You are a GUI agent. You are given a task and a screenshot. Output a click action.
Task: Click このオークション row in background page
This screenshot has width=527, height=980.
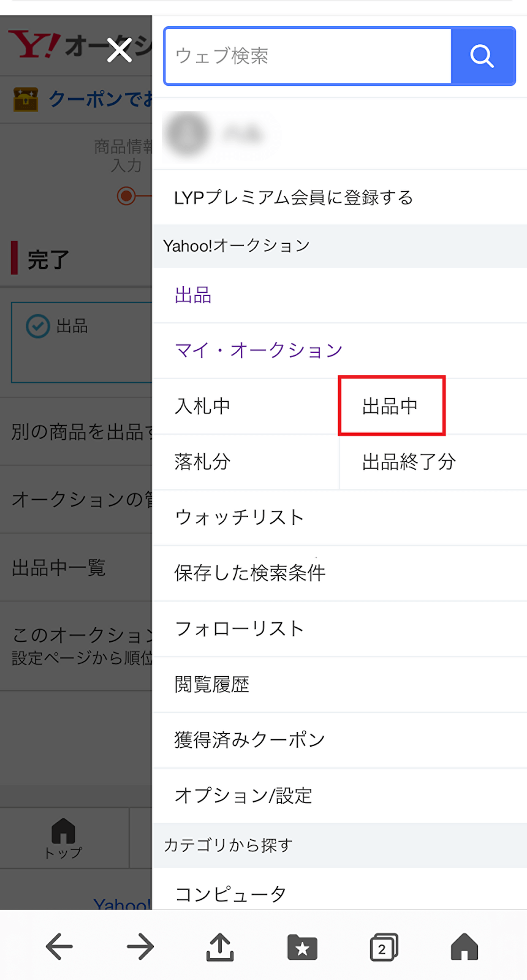76,646
